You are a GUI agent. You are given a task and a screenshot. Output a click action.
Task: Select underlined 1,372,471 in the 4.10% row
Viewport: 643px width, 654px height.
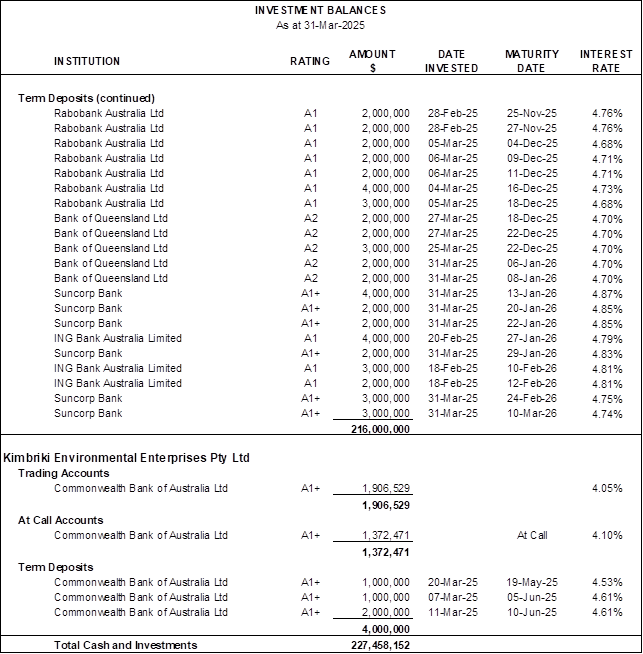(386, 536)
